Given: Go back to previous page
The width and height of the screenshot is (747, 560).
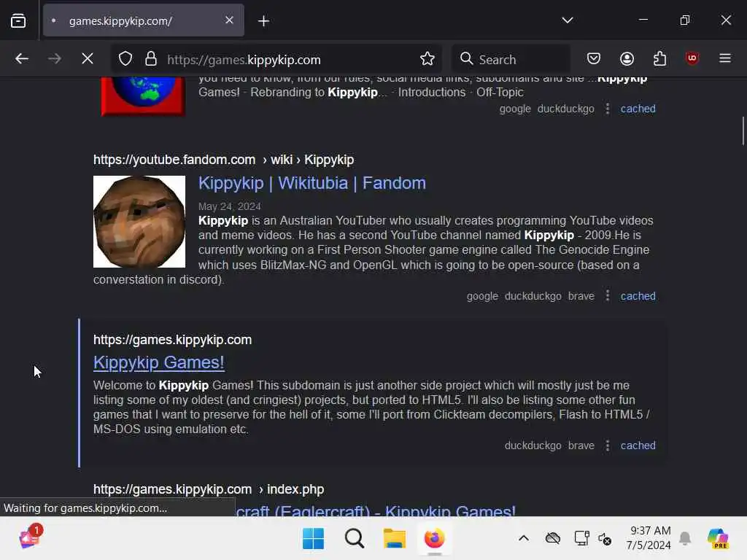Looking at the screenshot, I should pyautogui.click(x=22, y=58).
